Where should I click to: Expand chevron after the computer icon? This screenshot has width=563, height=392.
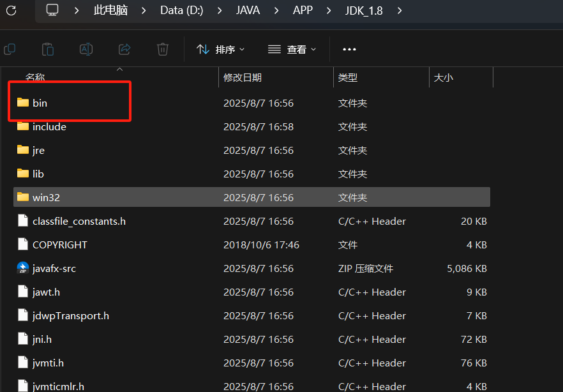coord(77,11)
